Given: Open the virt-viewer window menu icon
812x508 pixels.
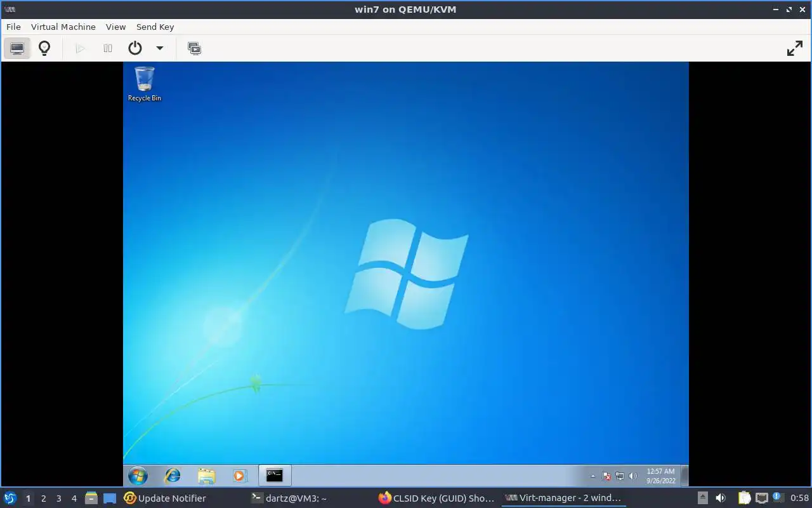Looking at the screenshot, I should point(10,10).
